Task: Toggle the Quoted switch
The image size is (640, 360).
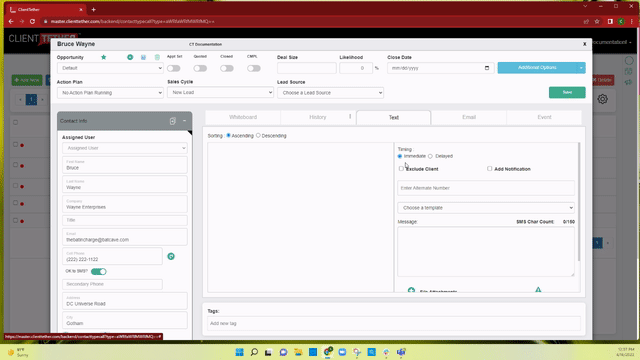Action: click(200, 68)
